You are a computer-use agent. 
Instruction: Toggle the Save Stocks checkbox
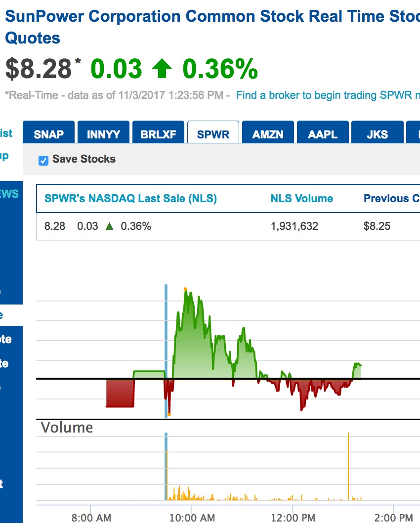coord(43,160)
